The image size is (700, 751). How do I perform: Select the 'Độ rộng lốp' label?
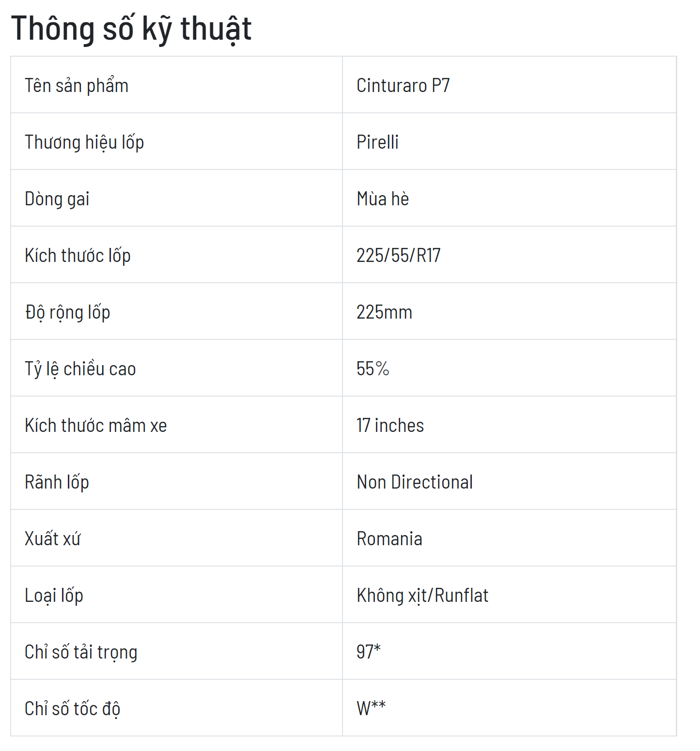pos(67,312)
